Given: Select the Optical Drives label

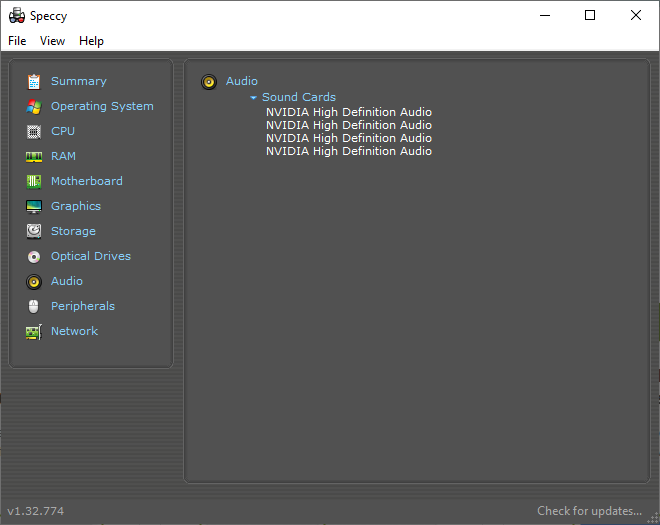Looking at the screenshot, I should coord(91,256).
